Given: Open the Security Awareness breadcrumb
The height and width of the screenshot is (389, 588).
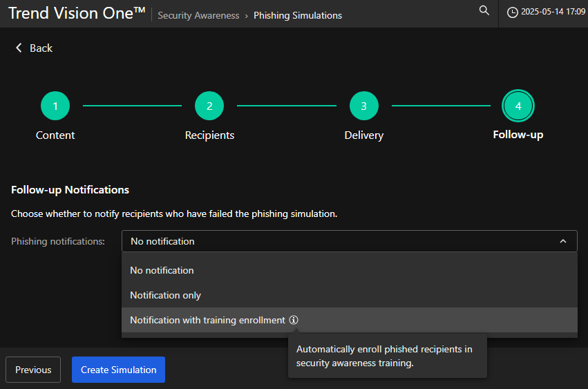Looking at the screenshot, I should 198,15.
